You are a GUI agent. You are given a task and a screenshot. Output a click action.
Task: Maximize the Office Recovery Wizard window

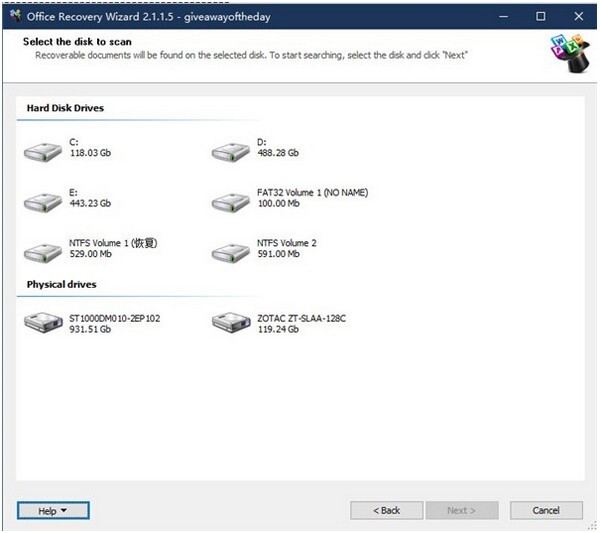coord(541,16)
